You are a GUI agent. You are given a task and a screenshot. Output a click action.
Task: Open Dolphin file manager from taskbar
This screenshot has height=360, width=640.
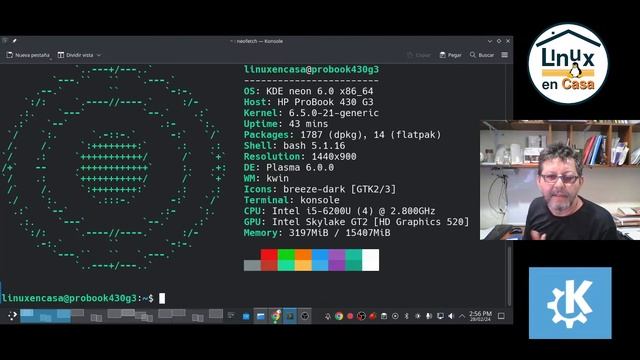coord(260,316)
